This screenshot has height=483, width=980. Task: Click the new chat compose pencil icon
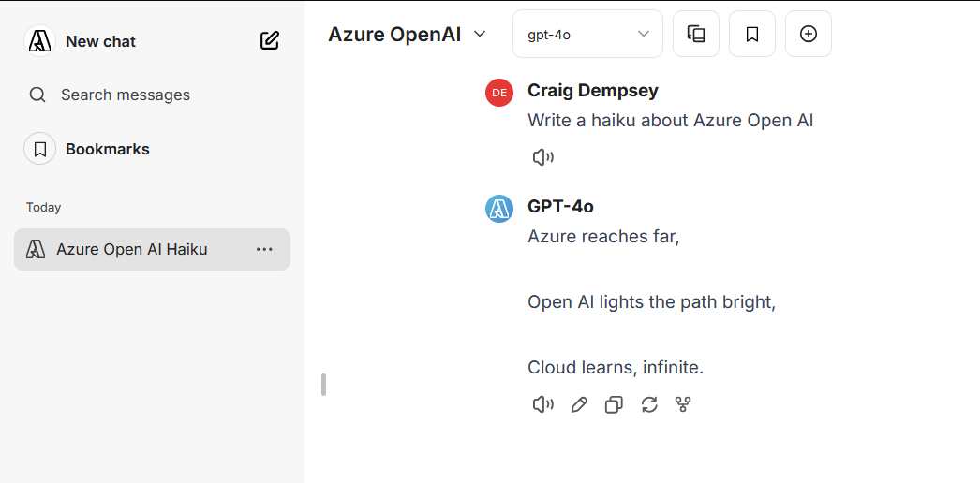(270, 41)
